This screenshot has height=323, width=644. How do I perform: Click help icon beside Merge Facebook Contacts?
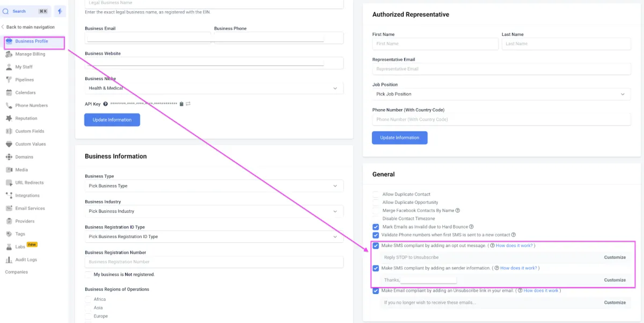click(x=458, y=211)
